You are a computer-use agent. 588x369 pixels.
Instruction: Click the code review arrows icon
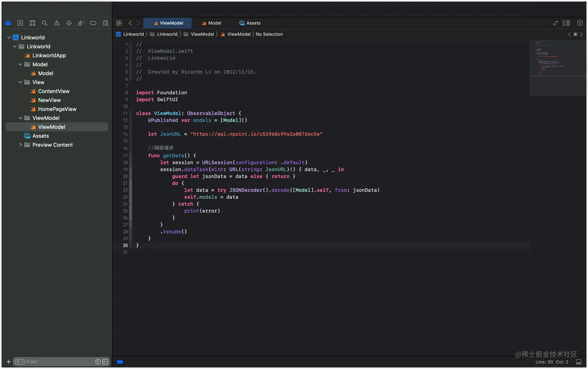(x=555, y=23)
